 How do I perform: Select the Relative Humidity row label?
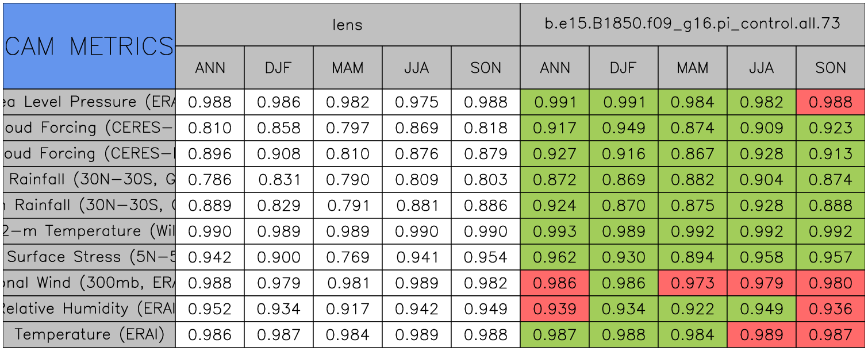pyautogui.click(x=89, y=308)
